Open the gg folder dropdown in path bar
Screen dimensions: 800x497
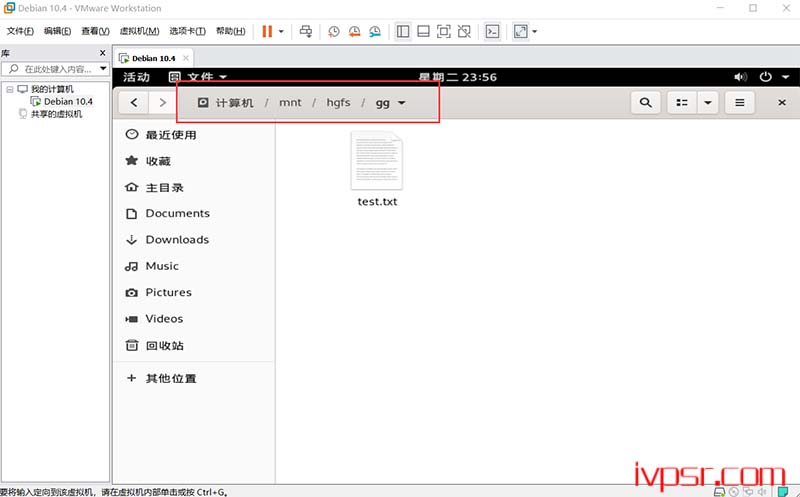point(391,103)
